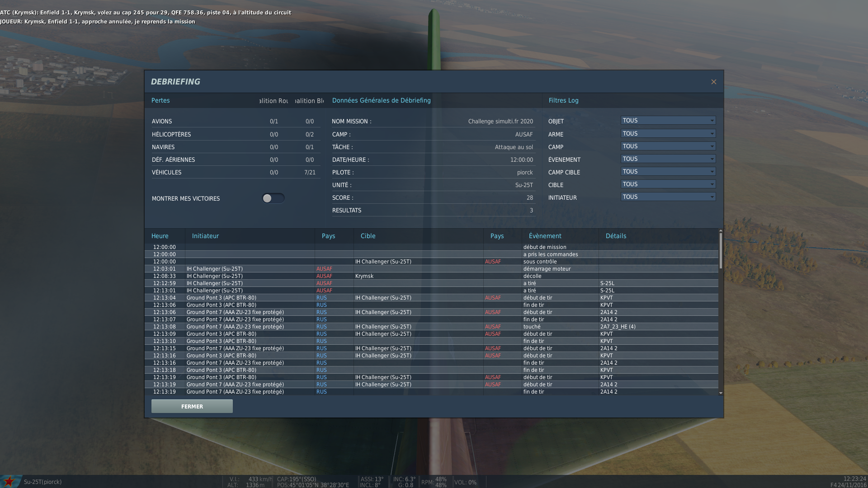868x488 pixels.
Task: Open the ÉVENEMENT filter dropdown
Action: (668, 159)
